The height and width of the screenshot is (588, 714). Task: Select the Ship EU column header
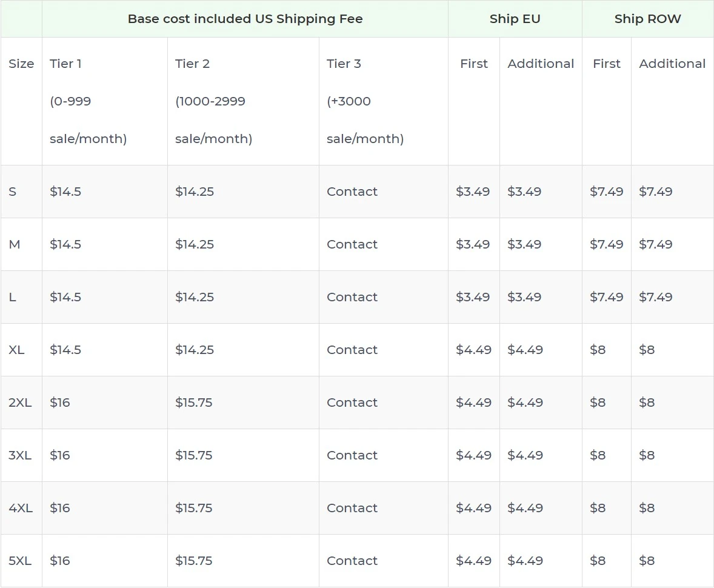[x=515, y=19]
